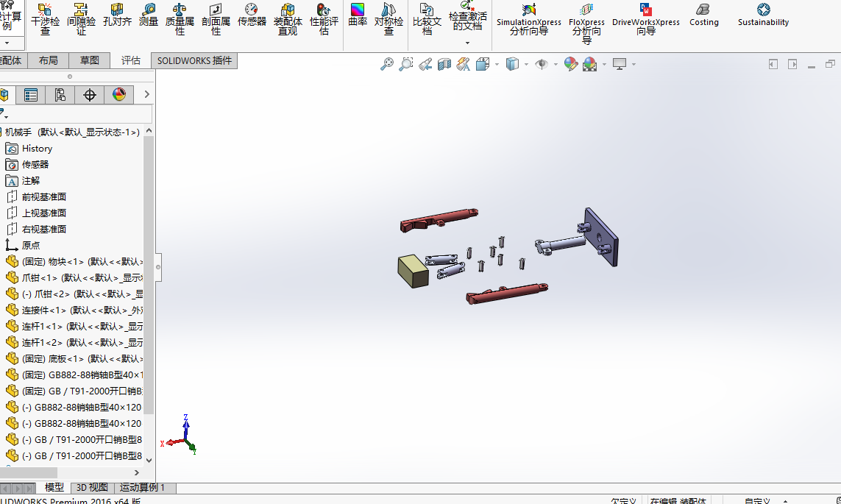This screenshot has height=504, width=841.
Task: Run 对称检查 symmetry check
Action: [388, 19]
